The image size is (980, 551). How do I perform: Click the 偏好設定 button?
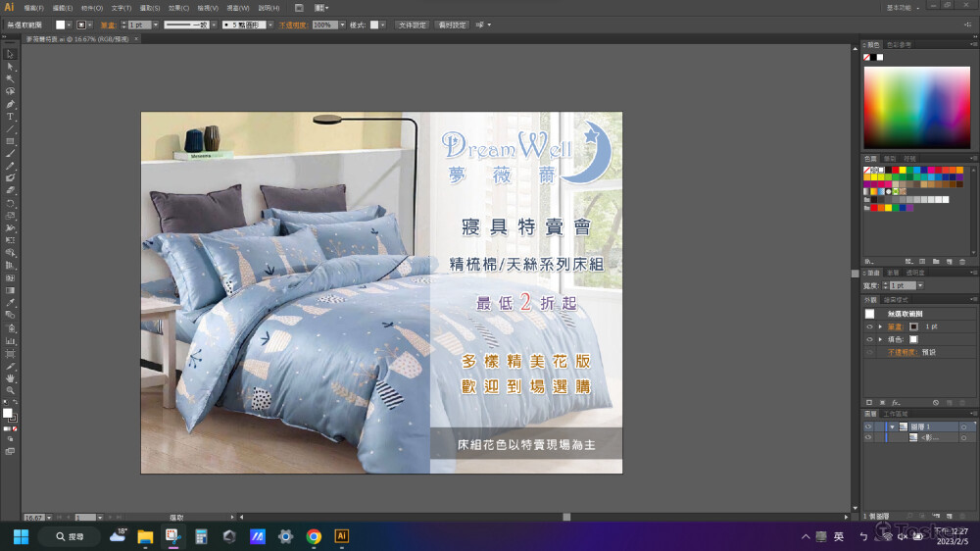452,25
